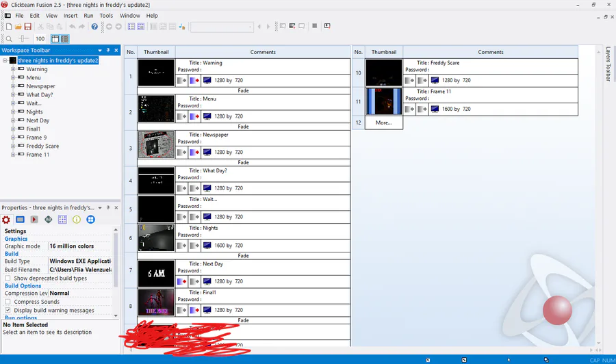Click monitor size icon for Nights frame
The height and width of the screenshot is (364, 616).
[207, 246]
